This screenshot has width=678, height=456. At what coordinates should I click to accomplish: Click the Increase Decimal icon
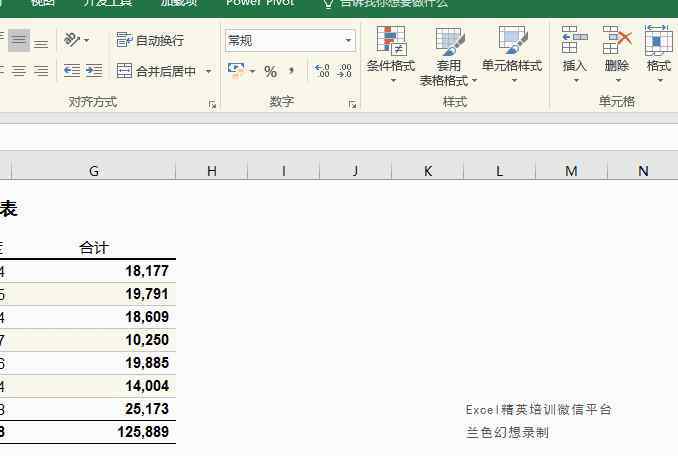(321, 71)
